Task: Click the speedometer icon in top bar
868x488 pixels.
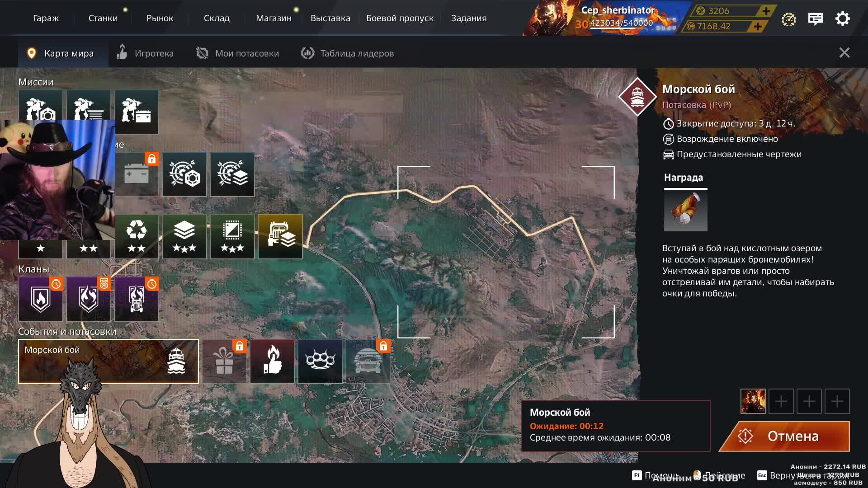Action: coord(788,19)
